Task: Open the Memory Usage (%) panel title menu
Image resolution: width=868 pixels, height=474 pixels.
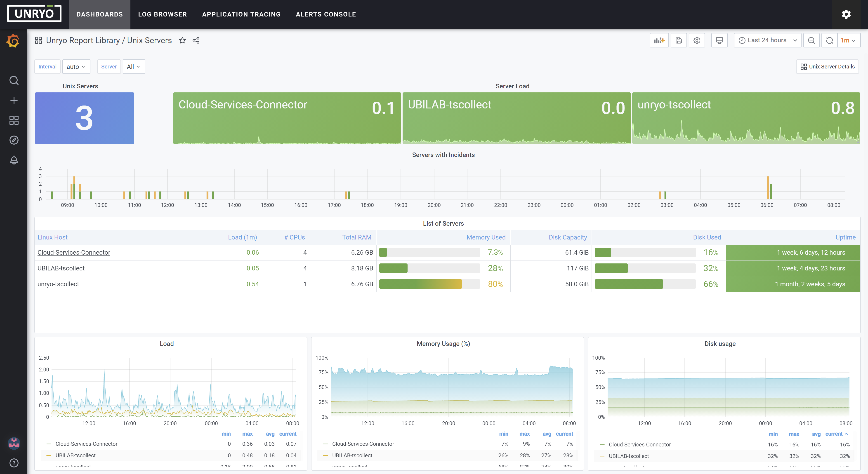Action: coord(443,344)
